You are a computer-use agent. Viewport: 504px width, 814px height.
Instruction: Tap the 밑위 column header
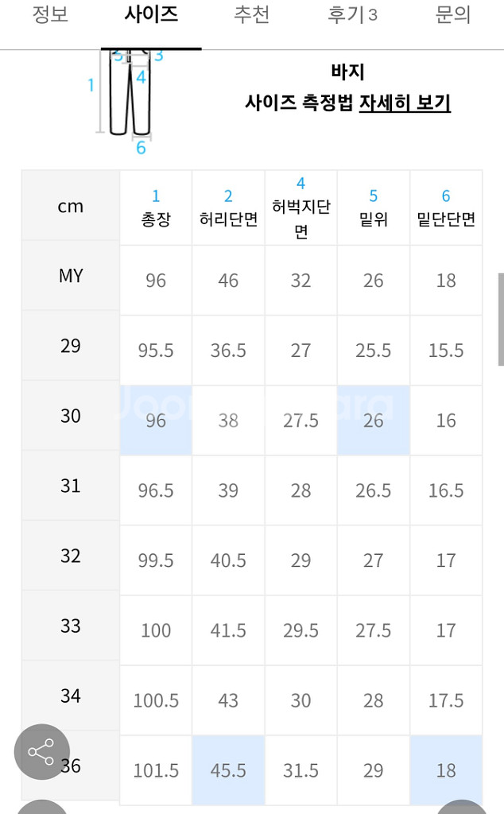(x=373, y=208)
